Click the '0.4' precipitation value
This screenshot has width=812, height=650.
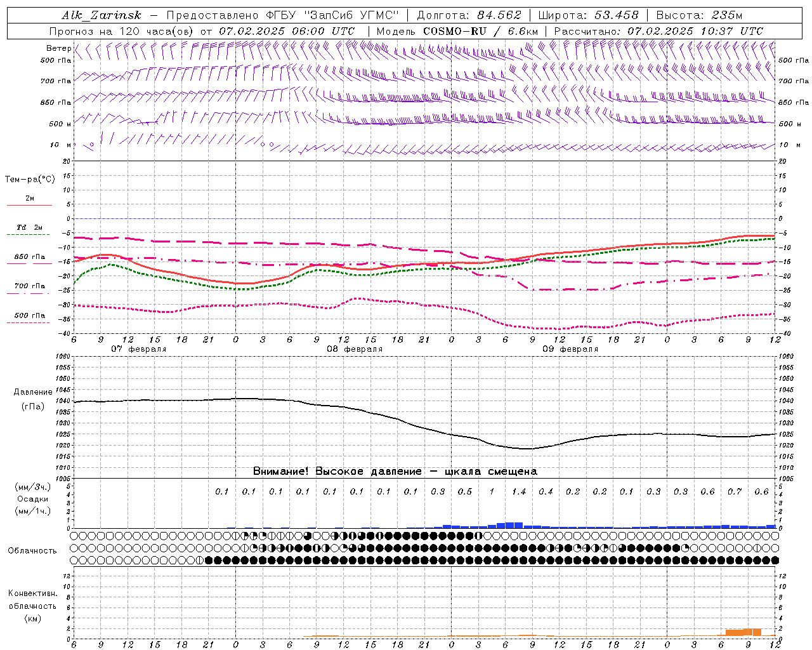coord(546,491)
